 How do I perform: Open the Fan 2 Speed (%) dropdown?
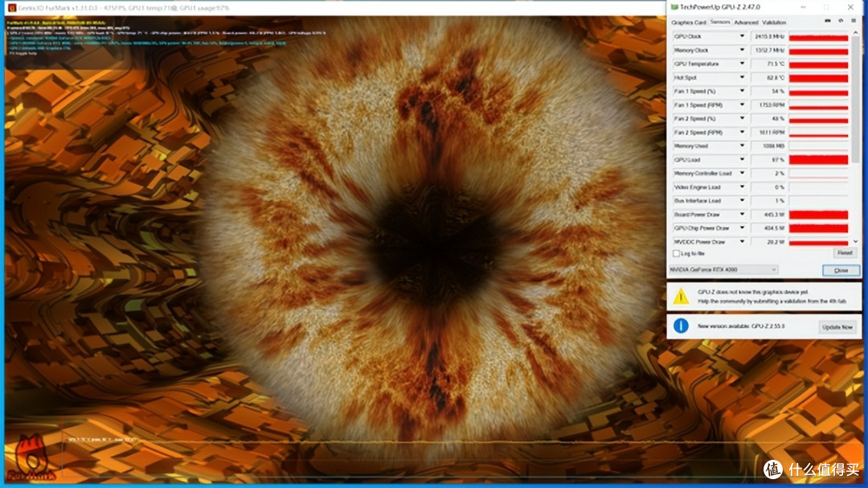pos(743,118)
